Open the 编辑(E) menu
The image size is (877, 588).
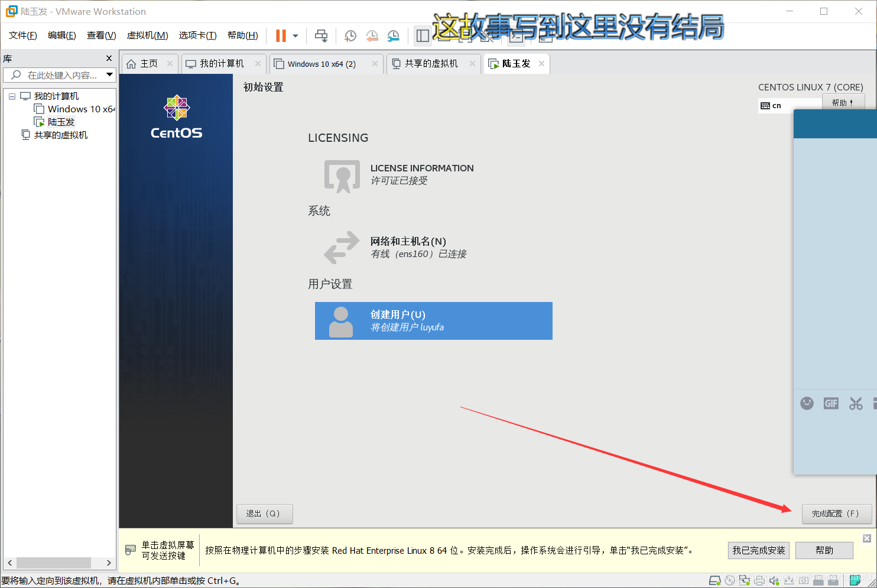(x=62, y=35)
